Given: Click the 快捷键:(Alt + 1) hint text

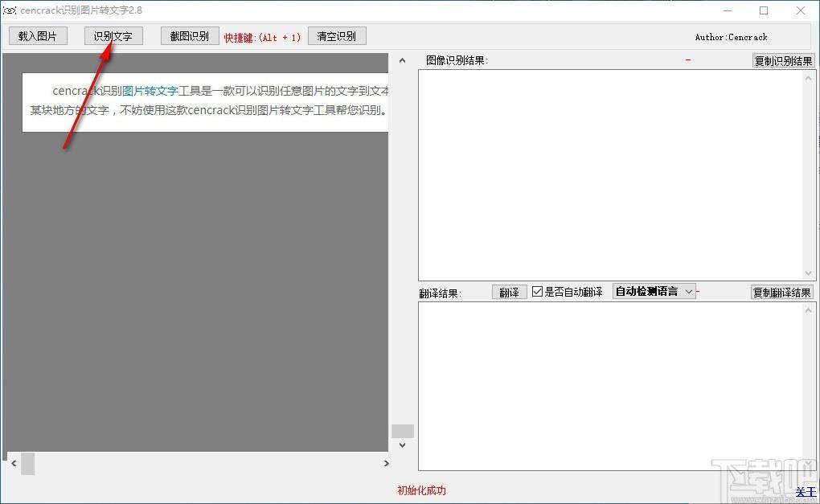Looking at the screenshot, I should (x=263, y=38).
